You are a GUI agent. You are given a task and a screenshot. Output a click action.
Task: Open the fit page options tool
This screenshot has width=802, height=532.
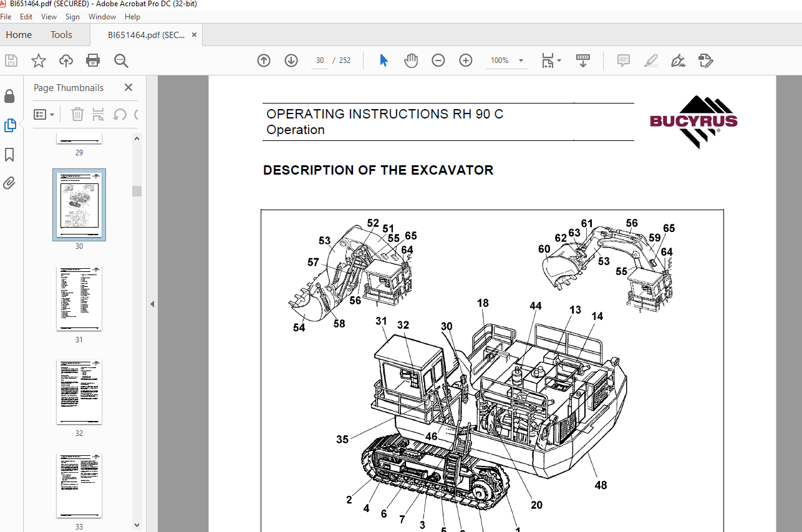(x=548, y=60)
